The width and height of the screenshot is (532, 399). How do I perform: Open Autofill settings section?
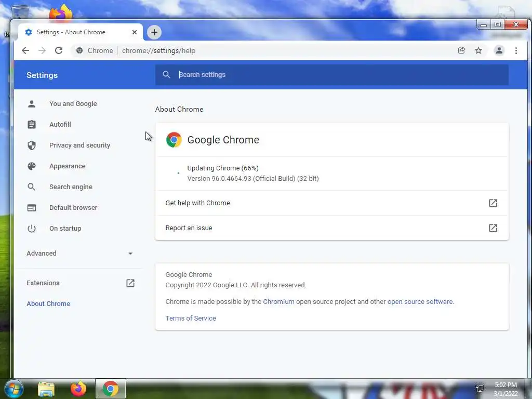[60, 125]
